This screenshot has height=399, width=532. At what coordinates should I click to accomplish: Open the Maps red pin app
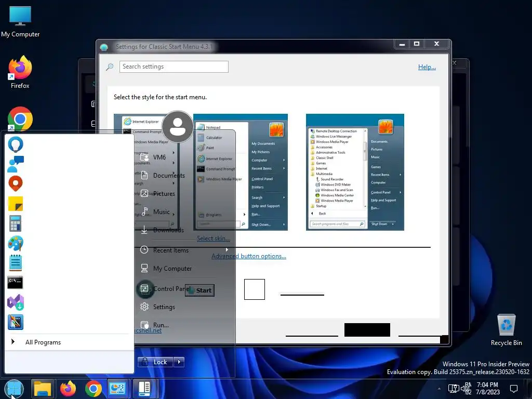click(16, 183)
